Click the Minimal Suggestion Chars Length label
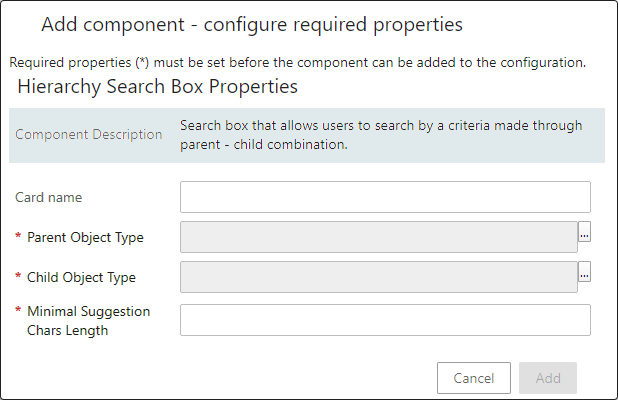 click(x=88, y=321)
